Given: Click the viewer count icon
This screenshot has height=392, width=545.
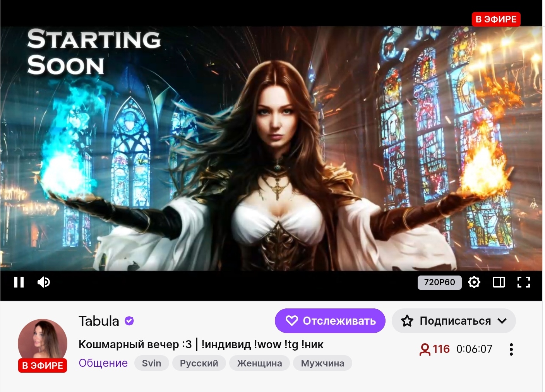Looking at the screenshot, I should click(x=425, y=349).
